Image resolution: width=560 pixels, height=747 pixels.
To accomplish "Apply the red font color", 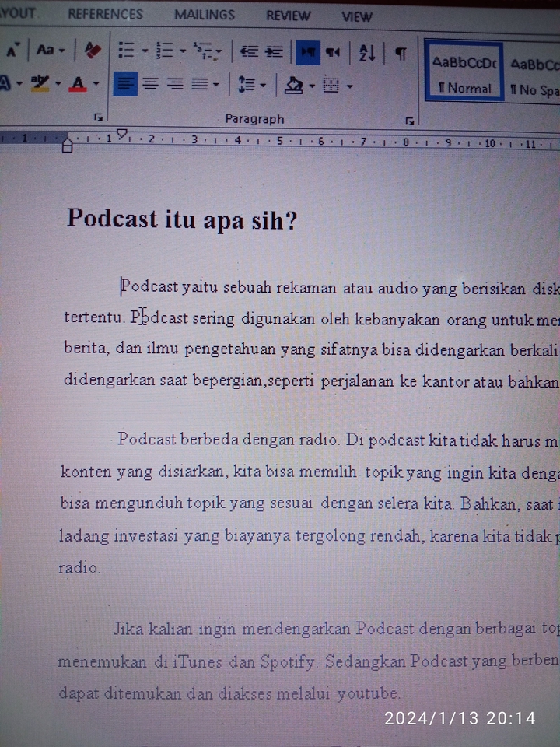I will pyautogui.click(x=78, y=84).
